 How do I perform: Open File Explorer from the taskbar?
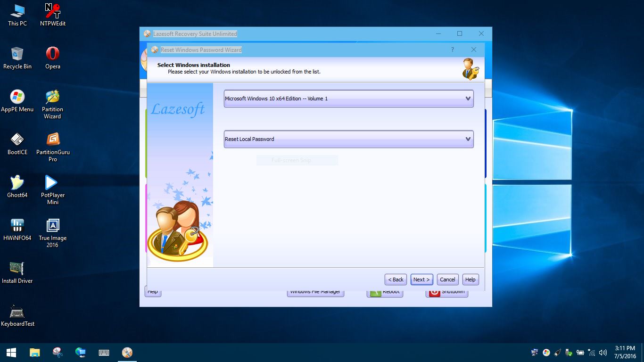(34, 352)
